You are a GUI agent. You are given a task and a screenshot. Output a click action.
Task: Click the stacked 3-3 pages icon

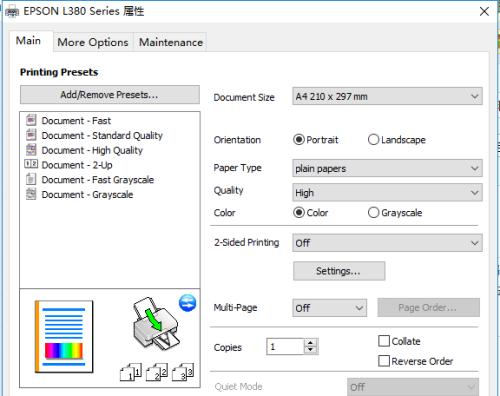point(183,372)
